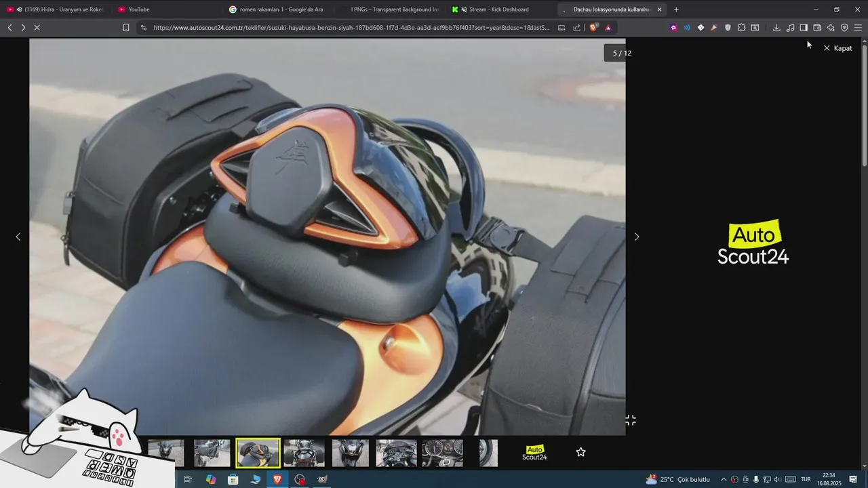Select the handlebar cockpit thumbnail

(x=397, y=453)
